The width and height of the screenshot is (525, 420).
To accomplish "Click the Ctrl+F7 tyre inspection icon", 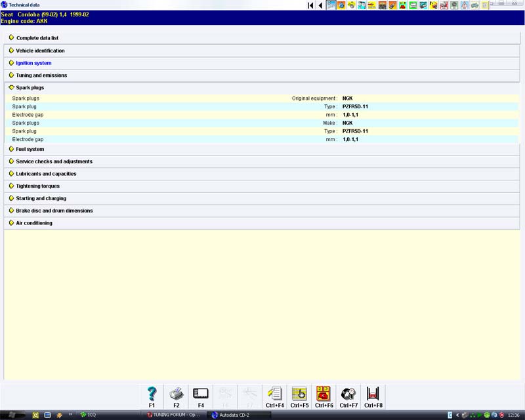I will [x=348, y=394].
